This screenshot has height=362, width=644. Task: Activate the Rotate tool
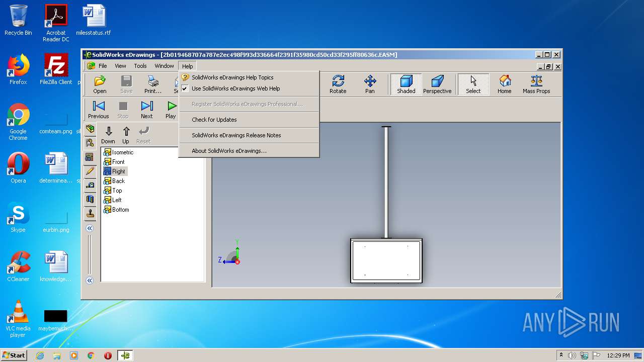click(338, 84)
